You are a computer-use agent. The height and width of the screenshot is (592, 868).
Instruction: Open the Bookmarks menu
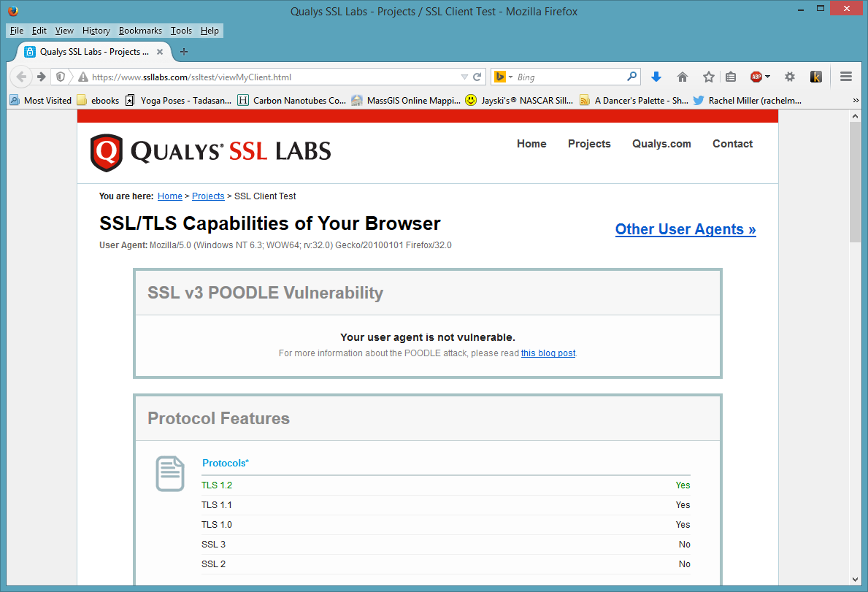click(141, 31)
